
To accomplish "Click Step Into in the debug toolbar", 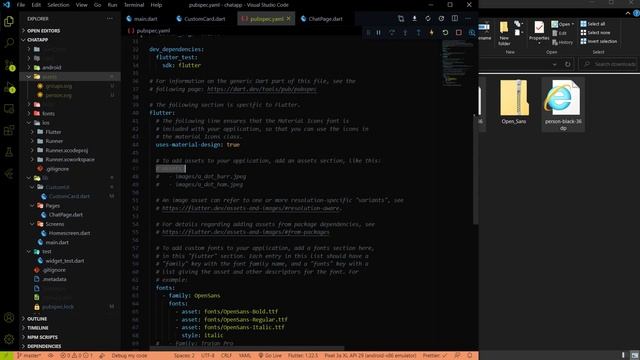I will pos(405,32).
